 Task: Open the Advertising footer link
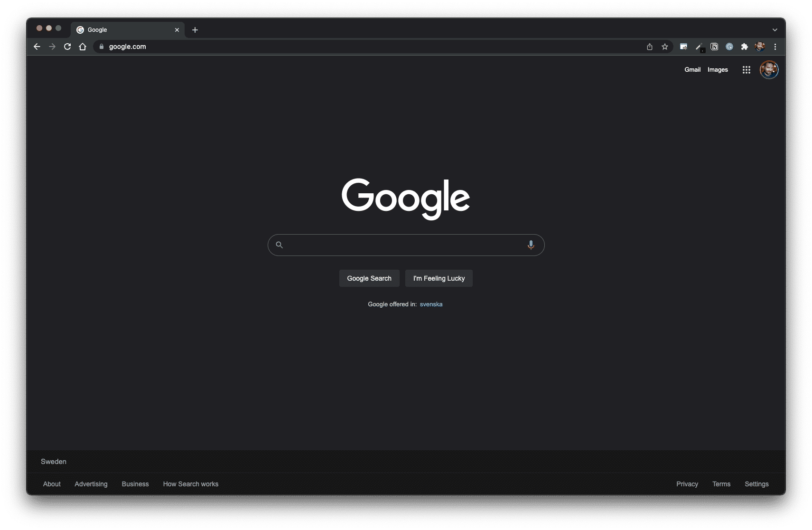point(91,484)
